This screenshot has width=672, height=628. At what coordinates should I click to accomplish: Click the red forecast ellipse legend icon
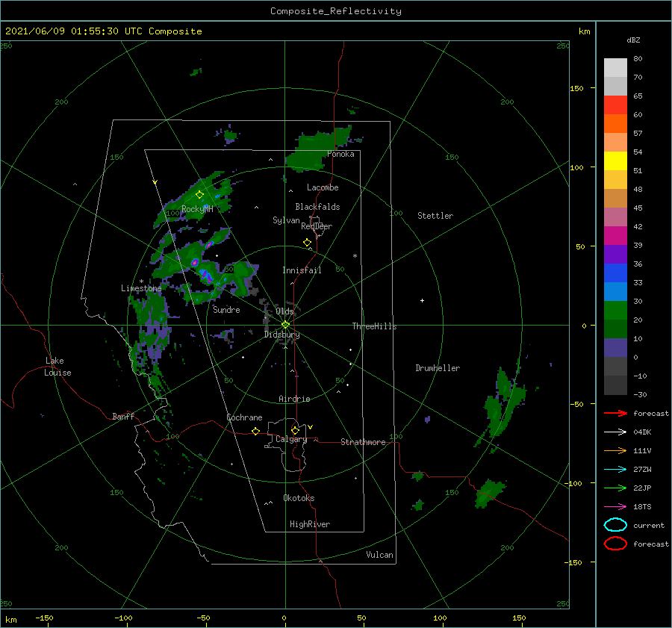coord(615,544)
